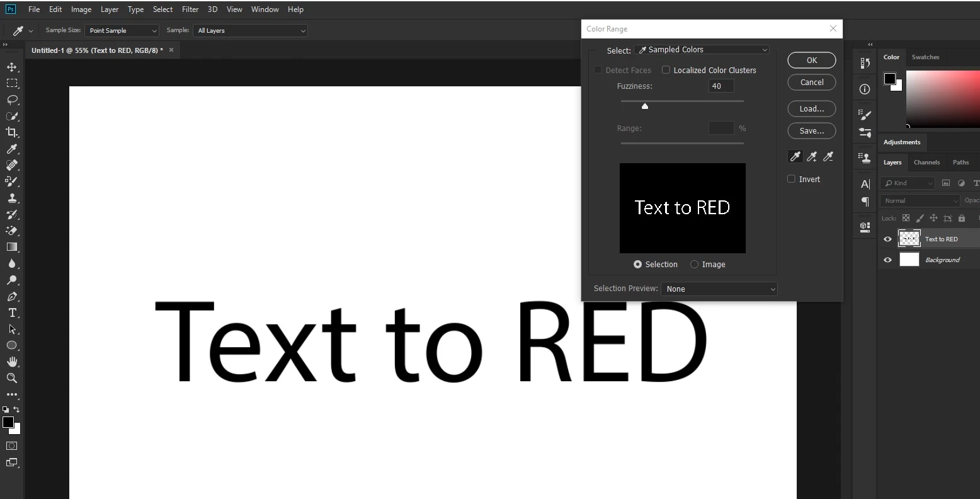Screen dimensions: 980x499
Task: Click the Fuzziness slider handle
Action: point(645,106)
